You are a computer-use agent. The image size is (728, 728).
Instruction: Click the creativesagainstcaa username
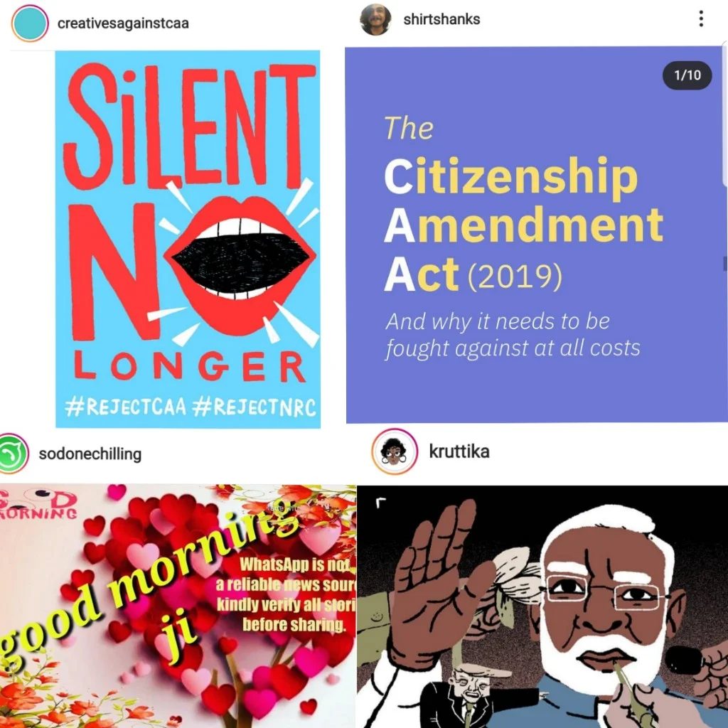coord(123,23)
